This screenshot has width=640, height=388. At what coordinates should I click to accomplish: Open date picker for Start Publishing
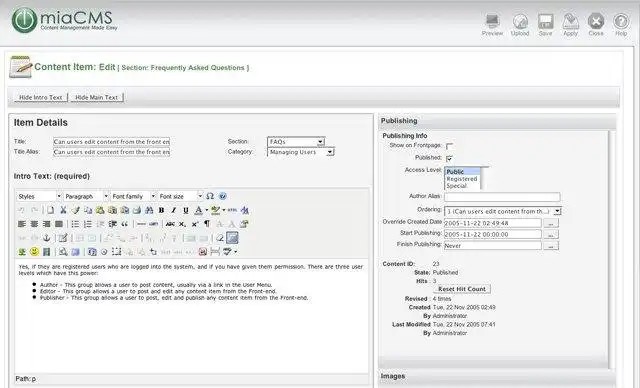pyautogui.click(x=551, y=235)
